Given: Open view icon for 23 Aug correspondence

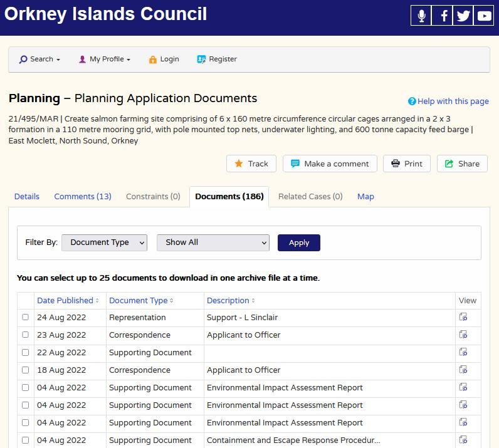Looking at the screenshot, I should pos(463,335).
